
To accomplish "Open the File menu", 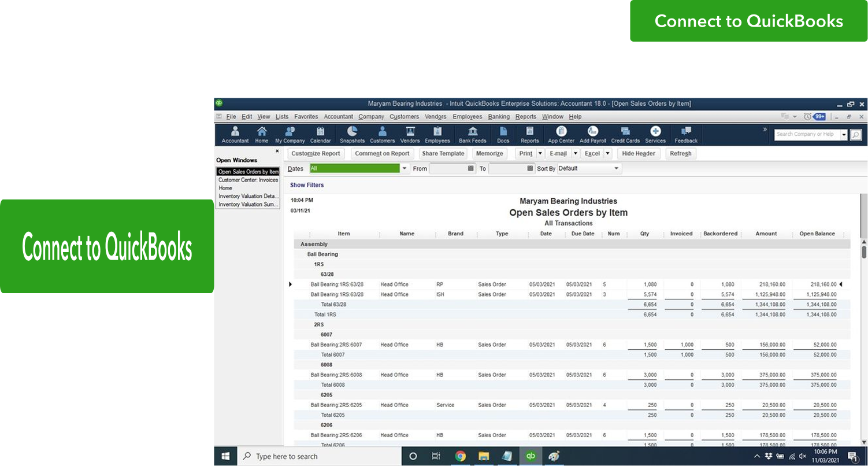I will 231,117.
